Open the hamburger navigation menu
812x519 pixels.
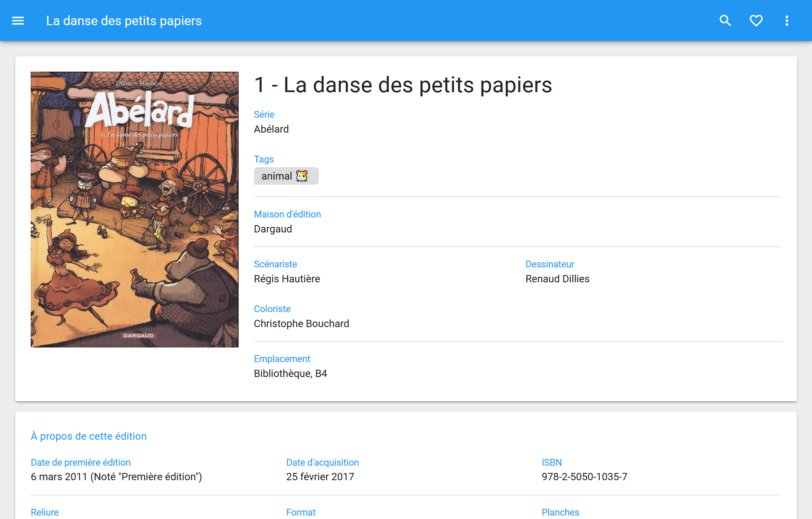[18, 20]
